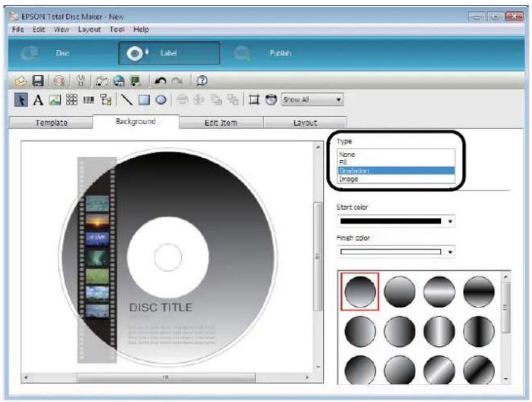Screen dimensions: 532x402
Task: Switch to the Layout tab below toolbar
Action: click(x=305, y=123)
